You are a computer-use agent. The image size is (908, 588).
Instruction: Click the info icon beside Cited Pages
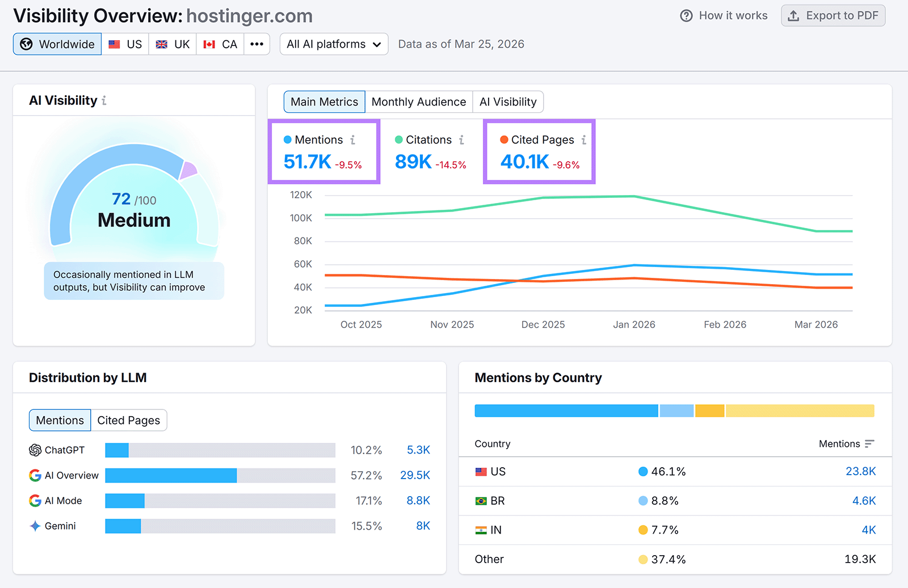tap(586, 139)
